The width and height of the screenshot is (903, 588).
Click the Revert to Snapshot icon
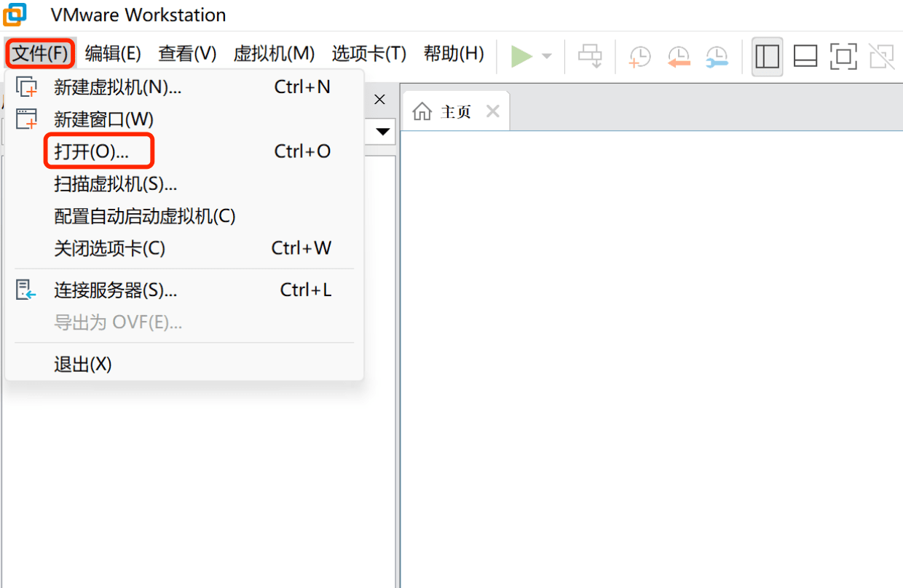tap(678, 57)
